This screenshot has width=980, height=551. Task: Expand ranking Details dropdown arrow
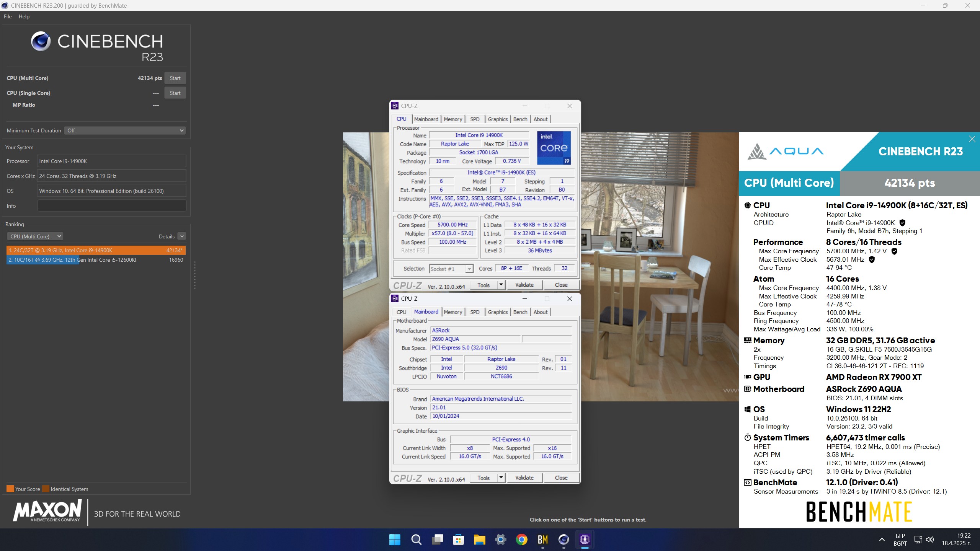182,236
